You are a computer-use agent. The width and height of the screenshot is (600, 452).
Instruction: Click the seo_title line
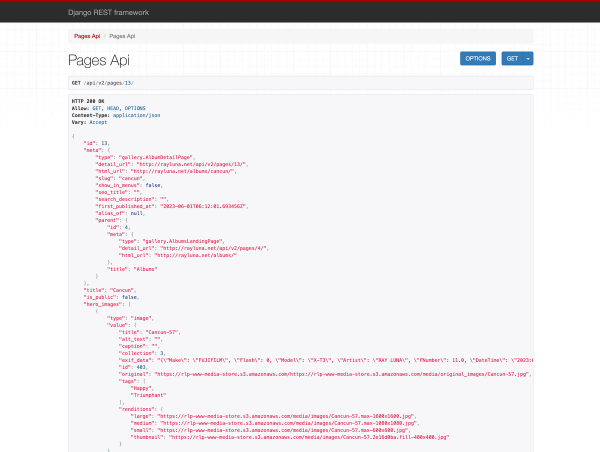tap(119, 192)
